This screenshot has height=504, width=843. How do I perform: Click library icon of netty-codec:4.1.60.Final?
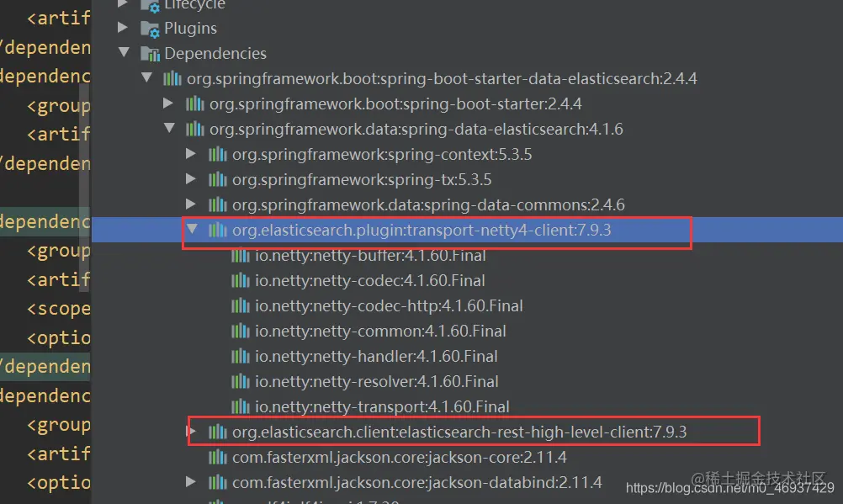click(241, 281)
